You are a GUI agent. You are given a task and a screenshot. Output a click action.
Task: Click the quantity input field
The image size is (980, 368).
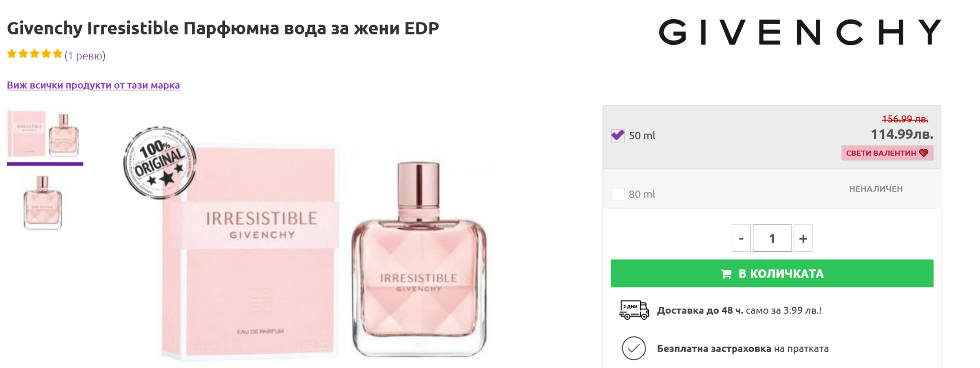pyautogui.click(x=772, y=238)
